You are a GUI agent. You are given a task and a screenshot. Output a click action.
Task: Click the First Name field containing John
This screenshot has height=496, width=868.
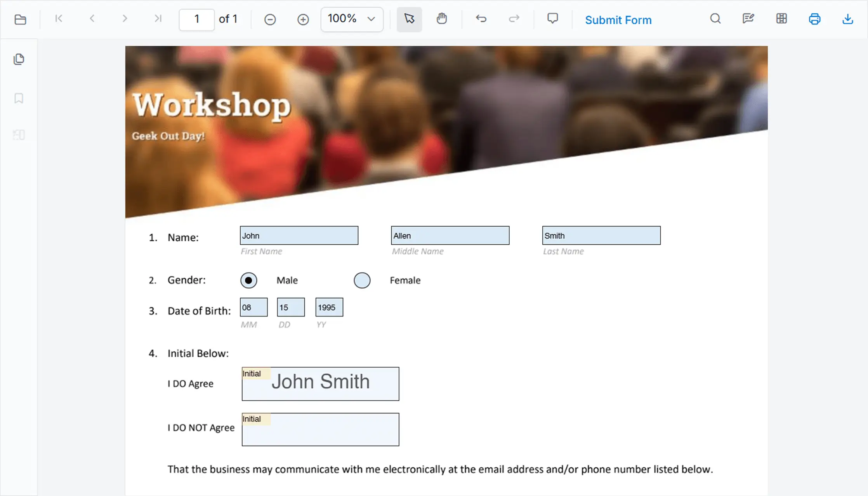point(299,235)
